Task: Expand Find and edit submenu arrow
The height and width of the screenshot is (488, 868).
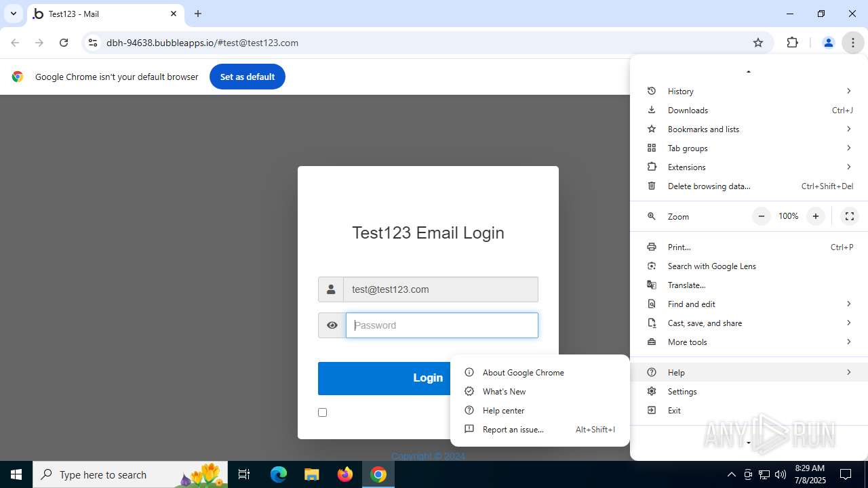Action: [x=848, y=304]
